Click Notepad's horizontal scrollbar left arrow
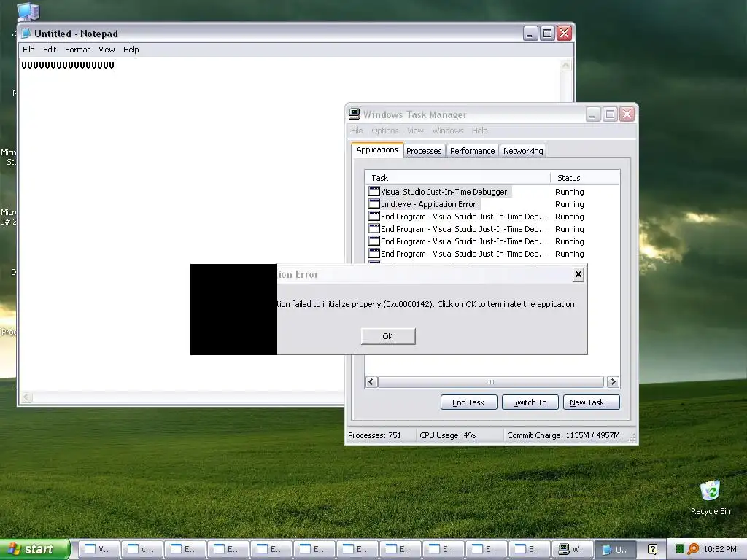 27,397
